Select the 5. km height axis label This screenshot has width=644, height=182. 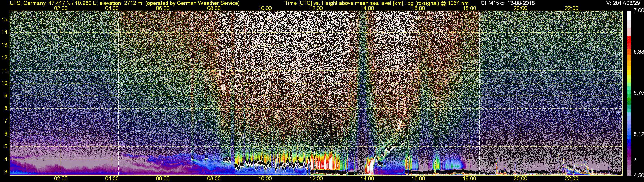click(6, 146)
